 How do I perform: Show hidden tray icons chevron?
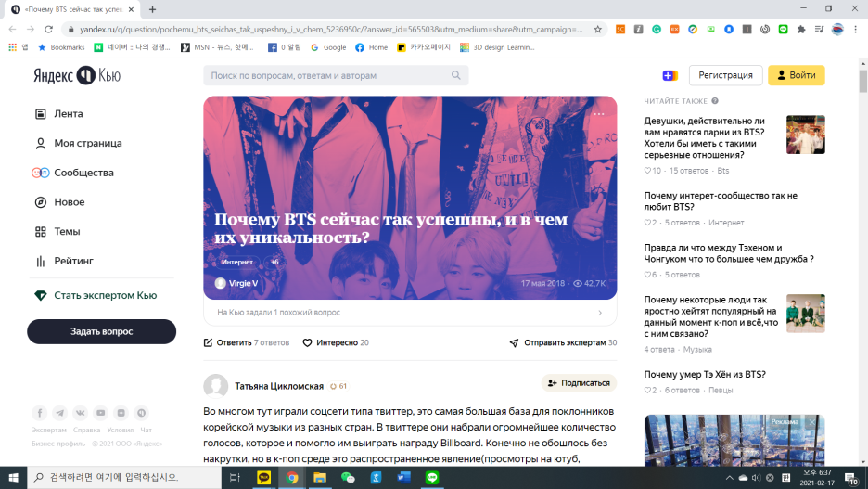click(729, 477)
